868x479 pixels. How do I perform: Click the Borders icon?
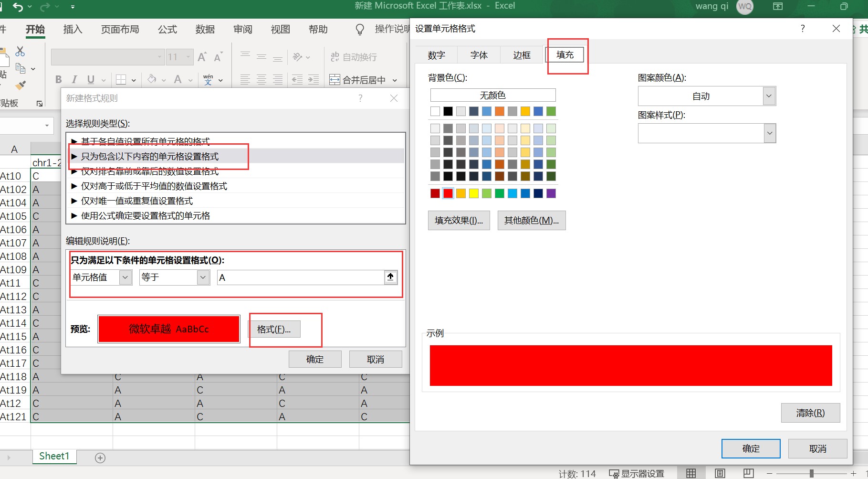pyautogui.click(x=121, y=79)
